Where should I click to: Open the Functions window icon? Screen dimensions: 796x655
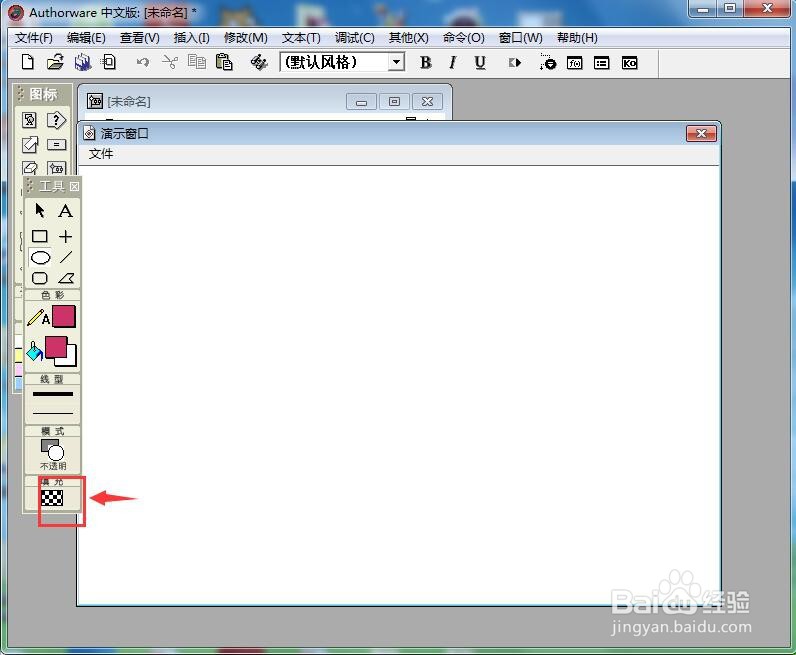(x=575, y=63)
